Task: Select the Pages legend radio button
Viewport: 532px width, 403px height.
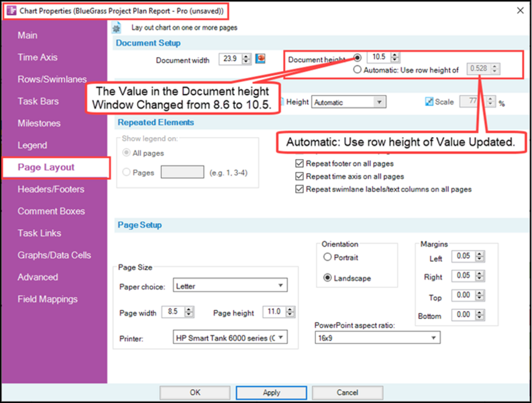Action: pos(126,172)
